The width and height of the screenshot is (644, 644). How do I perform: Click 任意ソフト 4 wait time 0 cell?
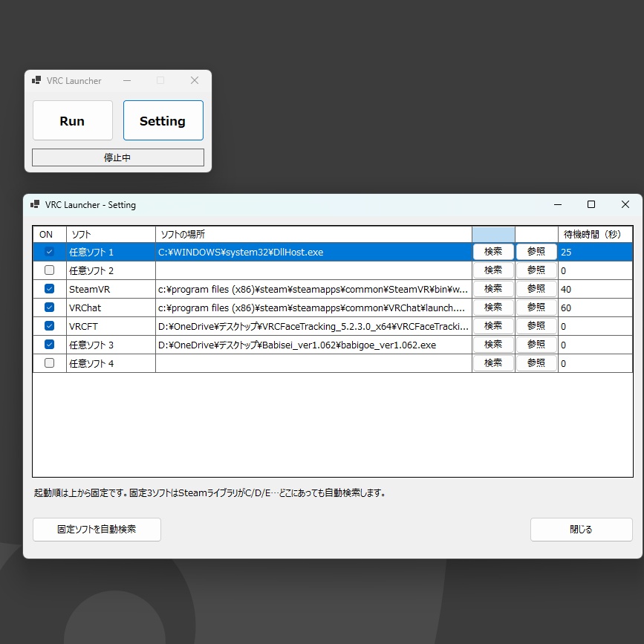point(595,363)
